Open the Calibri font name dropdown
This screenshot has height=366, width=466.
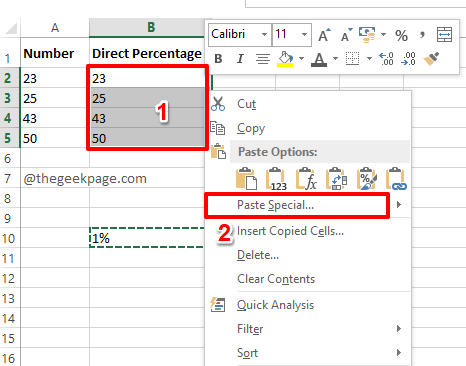(x=264, y=34)
